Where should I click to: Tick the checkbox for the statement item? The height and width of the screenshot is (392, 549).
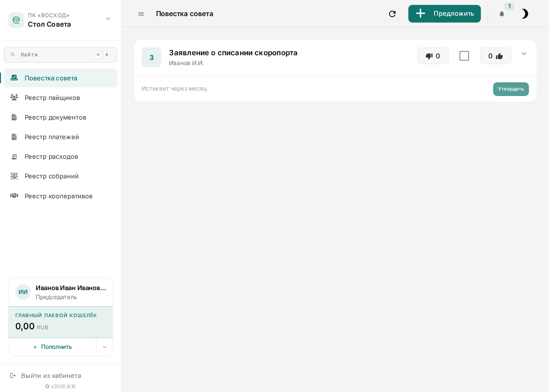point(464,56)
